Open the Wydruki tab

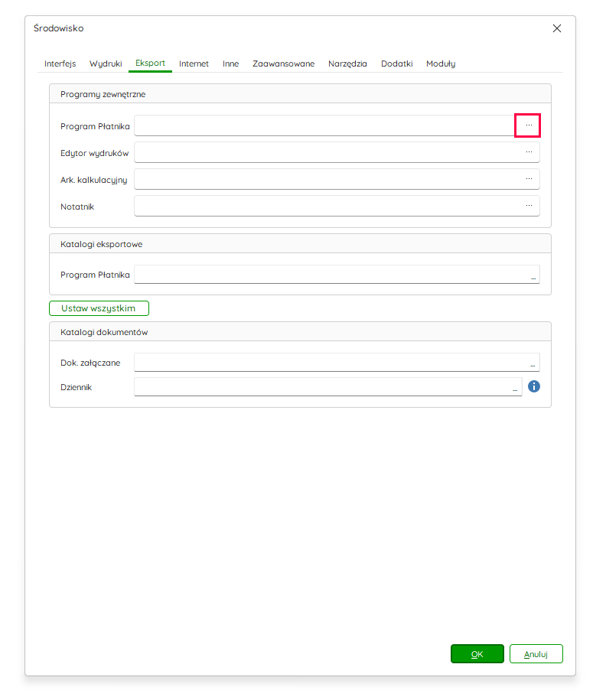pos(106,63)
